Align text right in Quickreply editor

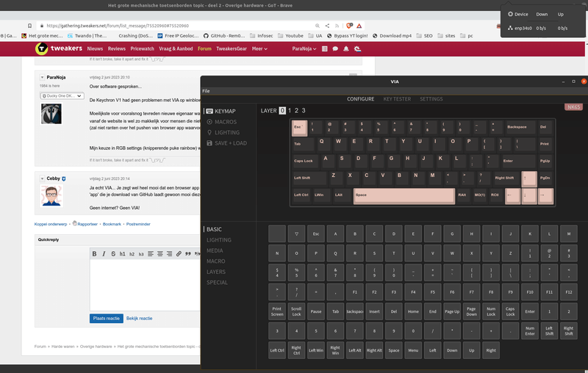pos(170,254)
